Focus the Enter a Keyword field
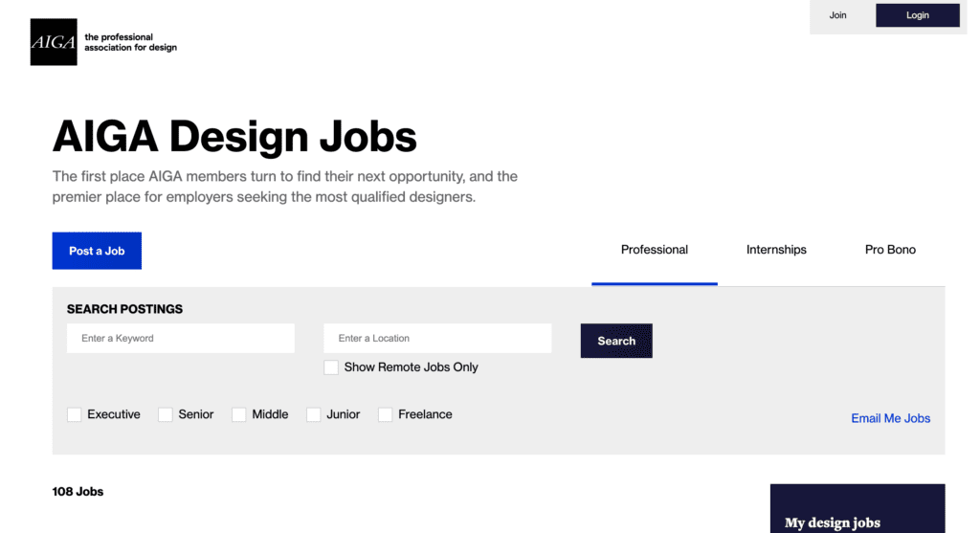 [181, 338]
